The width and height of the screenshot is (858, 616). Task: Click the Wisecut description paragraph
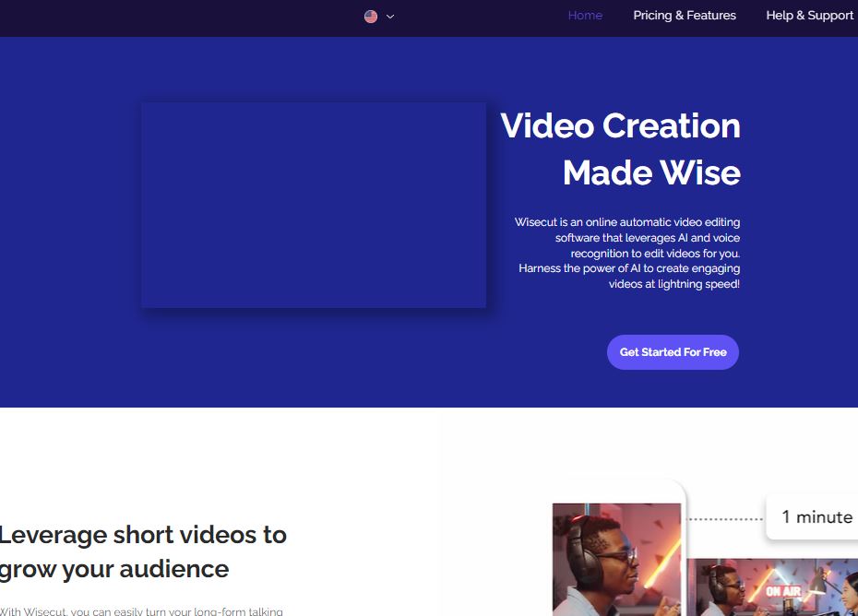[627, 253]
